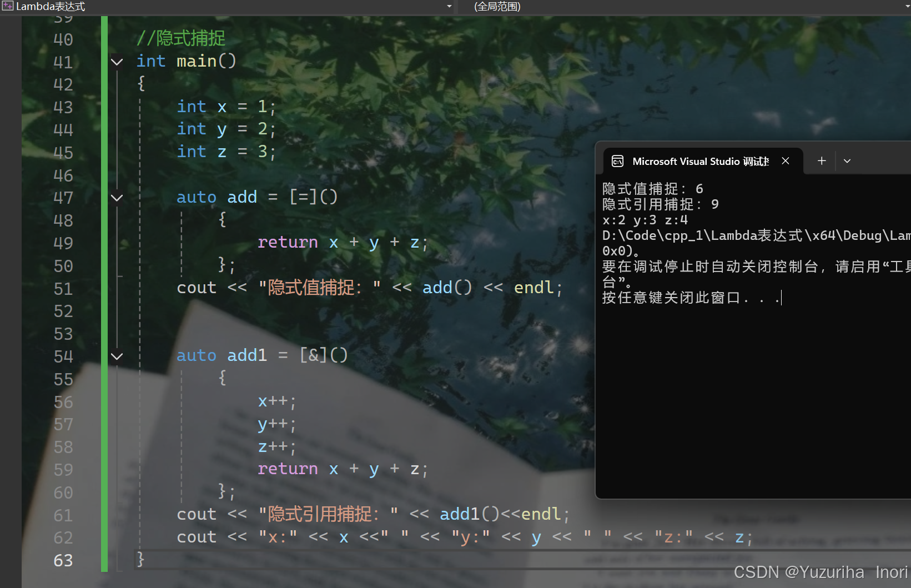Click the 'z++;' statement
This screenshot has width=911, height=588.
click(278, 446)
